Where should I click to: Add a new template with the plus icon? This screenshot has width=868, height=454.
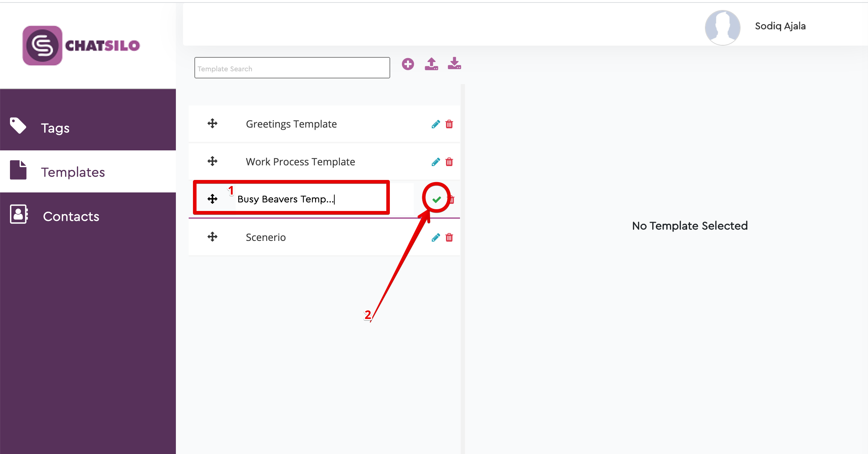408,64
